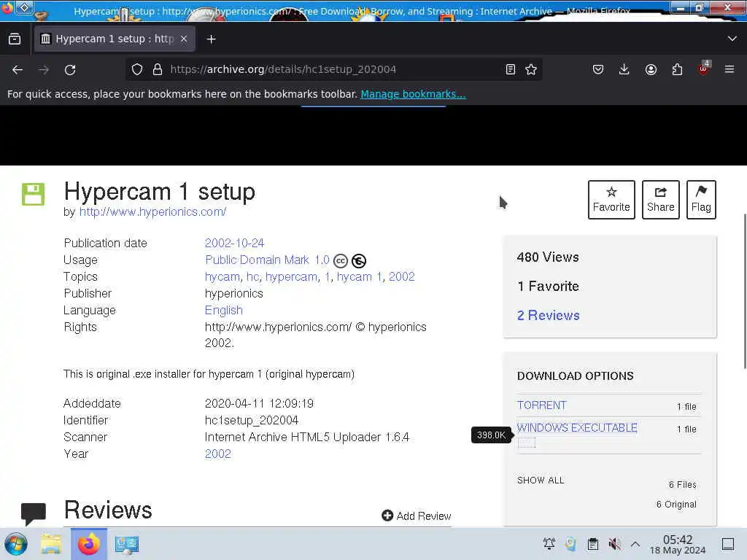Open the Firefox downloads panel
This screenshot has height=560, width=747.
[624, 69]
